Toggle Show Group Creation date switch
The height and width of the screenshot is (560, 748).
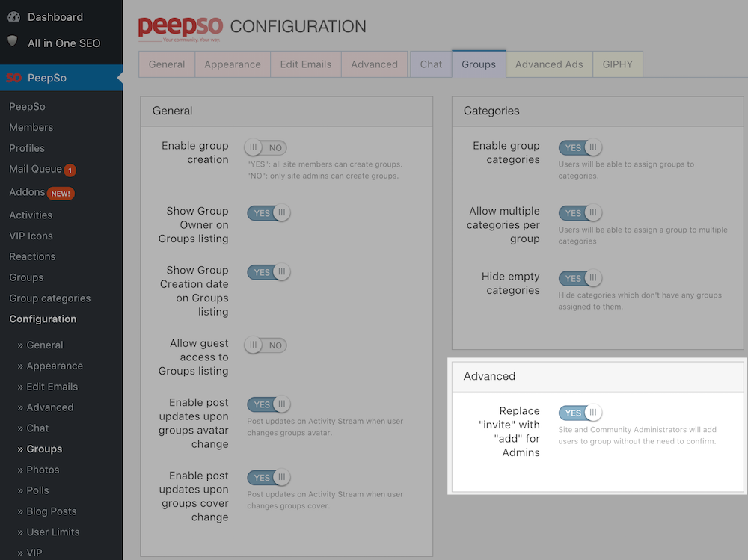pyautogui.click(x=269, y=272)
